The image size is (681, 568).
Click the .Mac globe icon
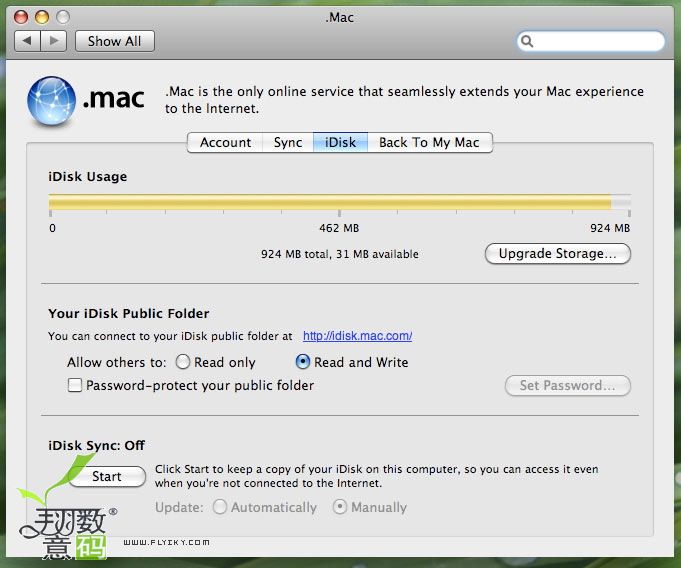point(51,101)
